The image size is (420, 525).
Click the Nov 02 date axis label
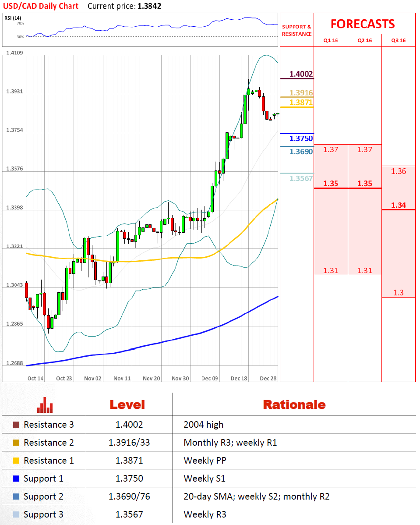tap(93, 378)
